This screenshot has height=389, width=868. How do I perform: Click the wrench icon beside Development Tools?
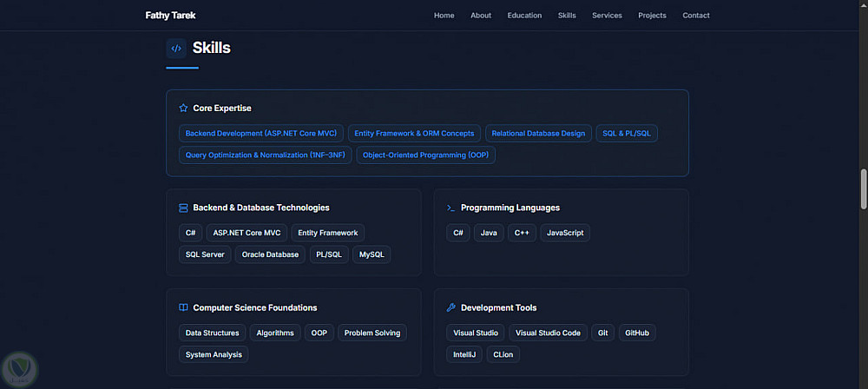tap(450, 307)
